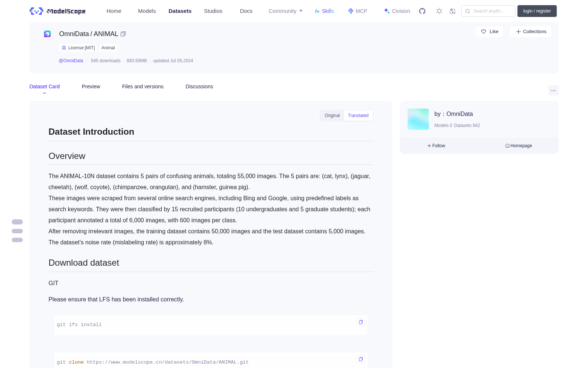Switch language with the translate icon
The width and height of the screenshot is (588, 368).
[453, 11]
